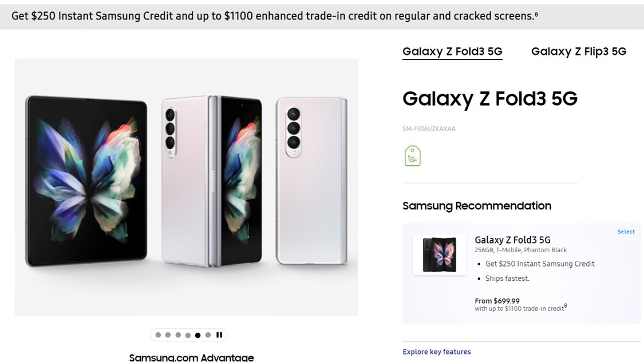644x362 pixels.
Task: Click the banner's footnote superscript symbol
Action: [x=536, y=14]
